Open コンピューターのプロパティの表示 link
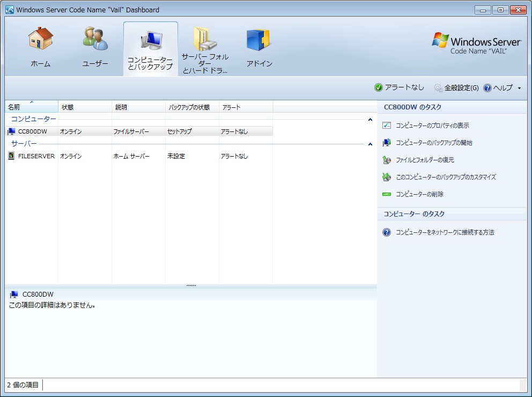Screen dimensions: 532x397 coord(432,126)
